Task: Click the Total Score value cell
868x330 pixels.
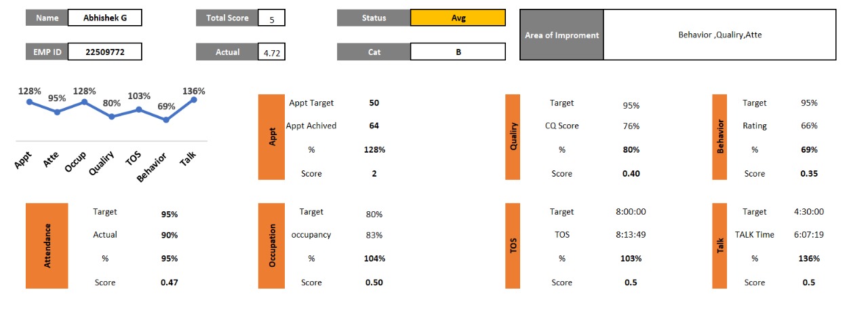Action: (x=271, y=18)
